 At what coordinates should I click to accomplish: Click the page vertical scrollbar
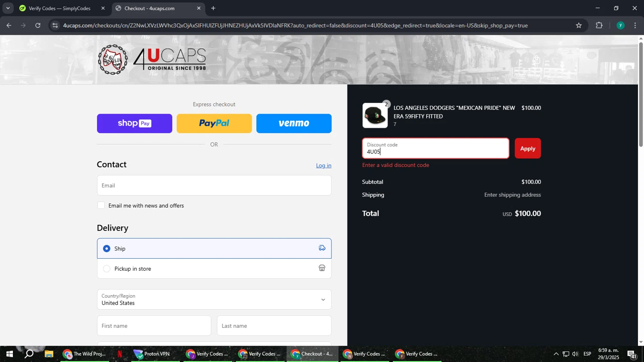pyautogui.click(x=641, y=94)
